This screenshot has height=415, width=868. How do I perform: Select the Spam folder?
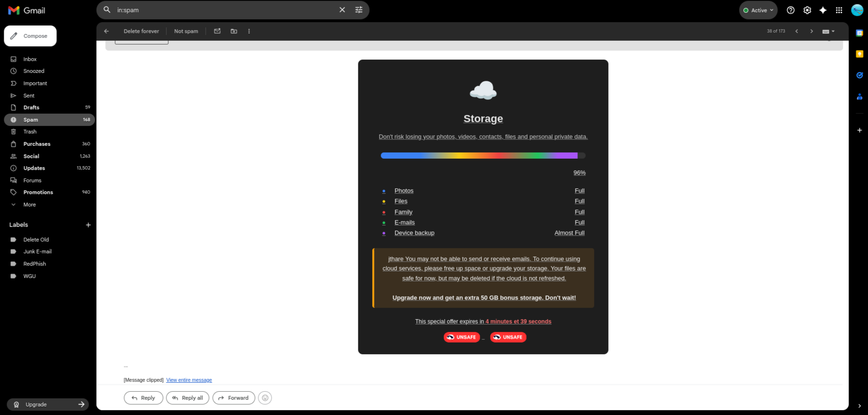click(49, 120)
